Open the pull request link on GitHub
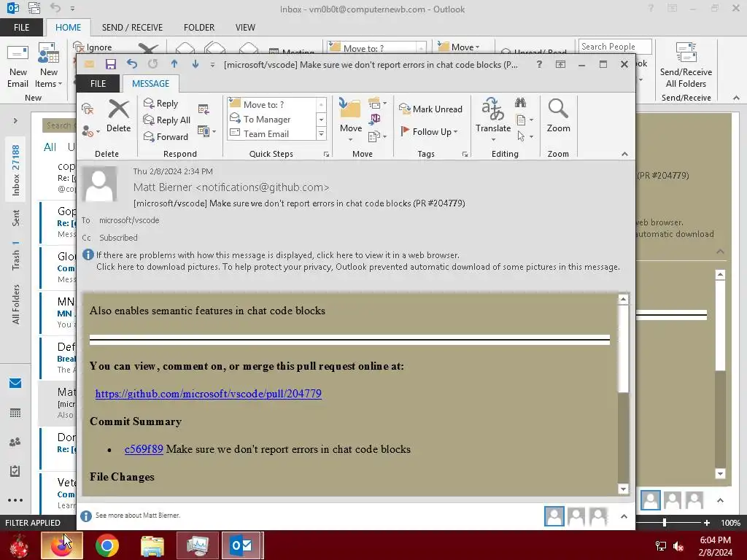 208,394
